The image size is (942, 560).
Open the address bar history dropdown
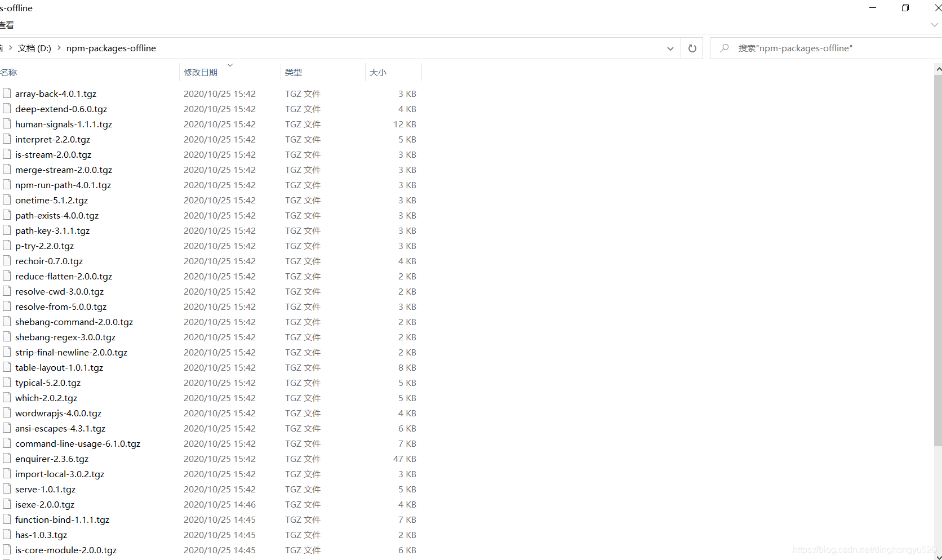click(670, 48)
